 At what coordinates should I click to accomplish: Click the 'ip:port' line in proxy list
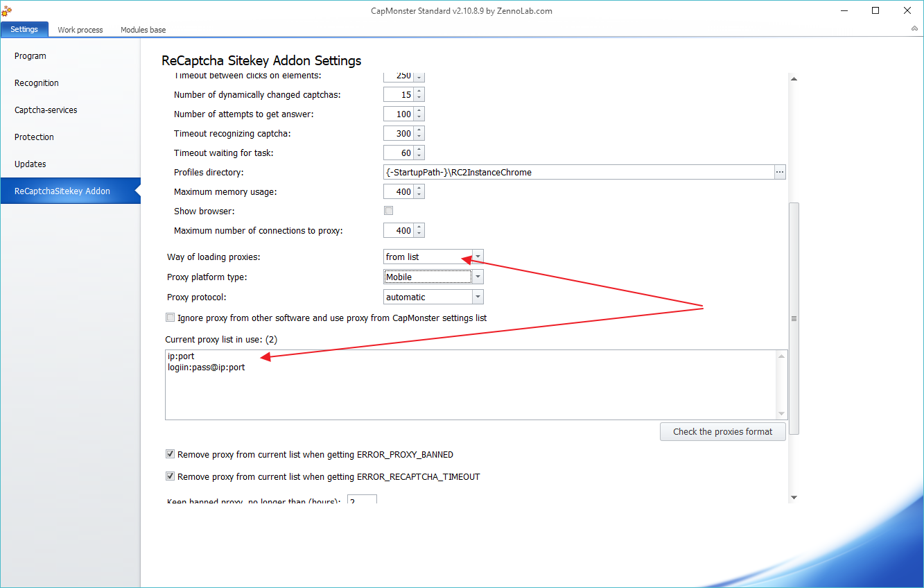click(x=181, y=356)
